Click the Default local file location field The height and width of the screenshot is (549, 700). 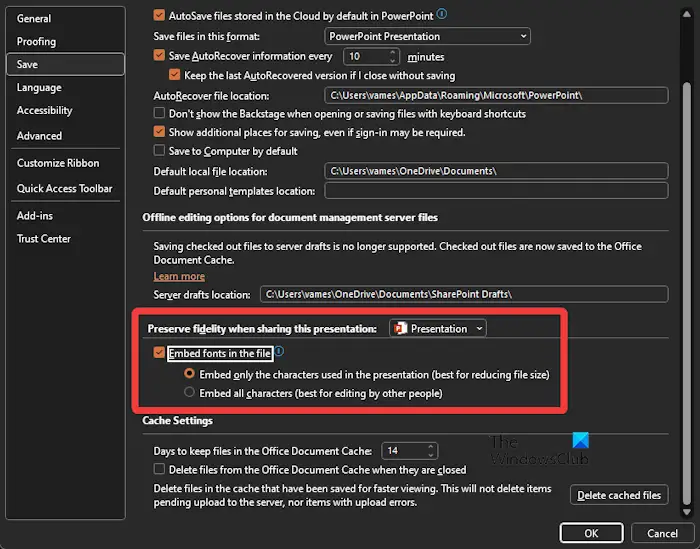tap(496, 171)
